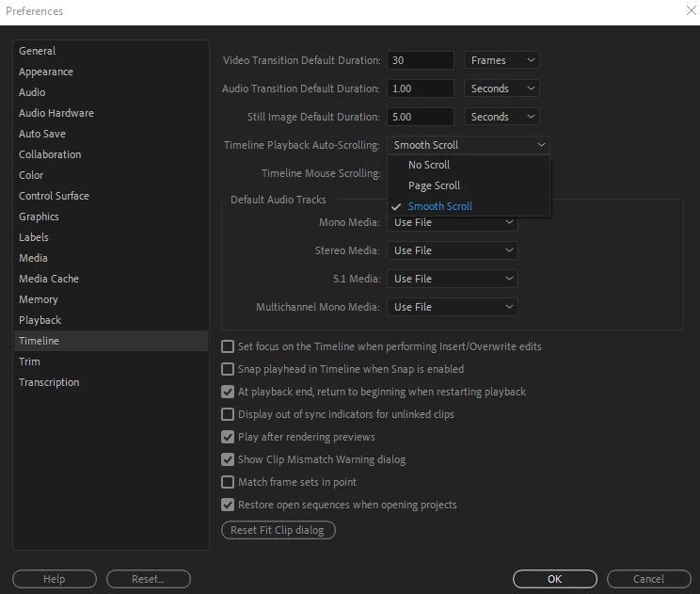The width and height of the screenshot is (700, 594).
Task: Enable out of sync indicators for unlinked clips
Action: tap(228, 414)
